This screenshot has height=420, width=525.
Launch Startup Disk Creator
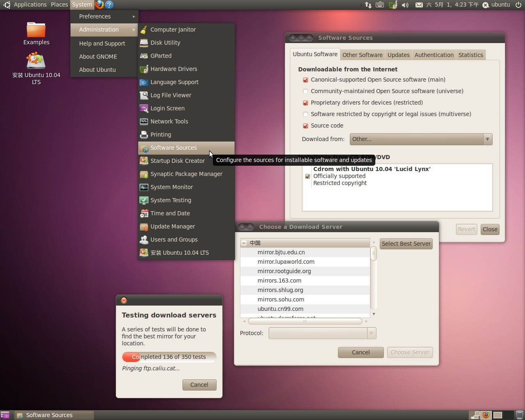point(186,161)
